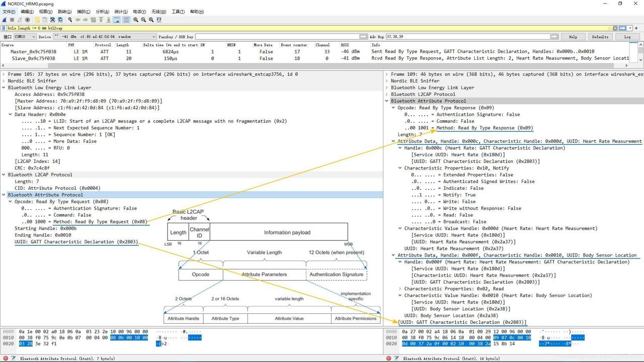Clear the display filter with X
The height and width of the screenshot is (362, 644).
click(615, 28)
